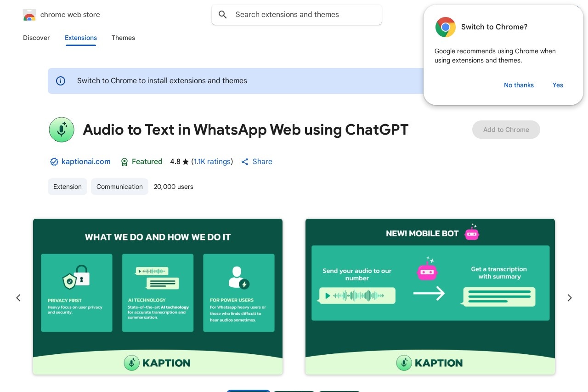Click the 4.8 rating value
This screenshot has height=392, width=588.
tap(175, 162)
